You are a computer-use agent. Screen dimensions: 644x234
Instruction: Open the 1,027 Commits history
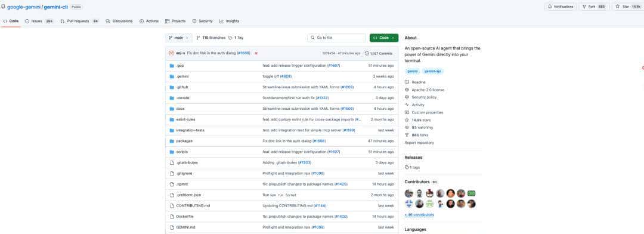click(379, 54)
